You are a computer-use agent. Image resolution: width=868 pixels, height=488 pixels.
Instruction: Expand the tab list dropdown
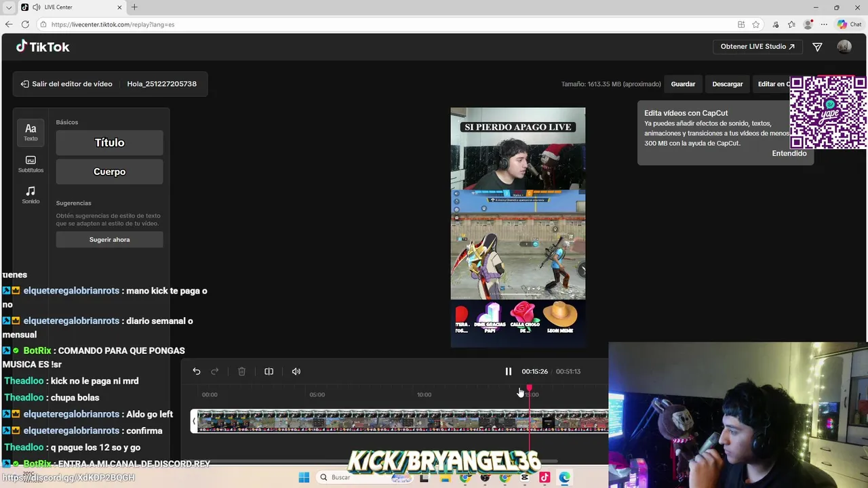pos(9,7)
